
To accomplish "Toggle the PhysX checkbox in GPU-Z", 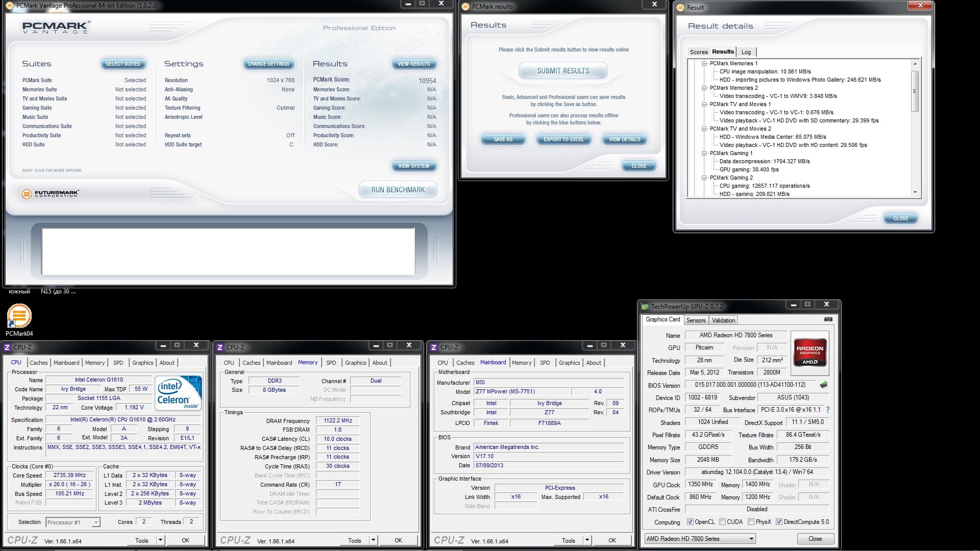I will (x=751, y=522).
